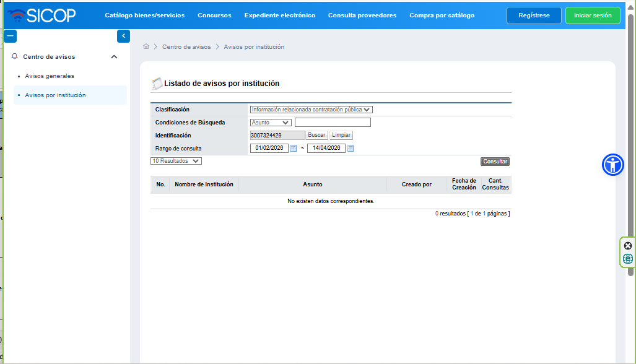Click the SICOP logo
This screenshot has width=636, height=364.
point(41,14)
